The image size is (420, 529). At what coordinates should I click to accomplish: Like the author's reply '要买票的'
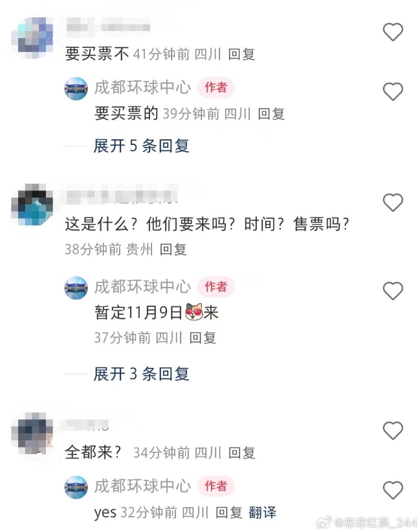pos(393,91)
